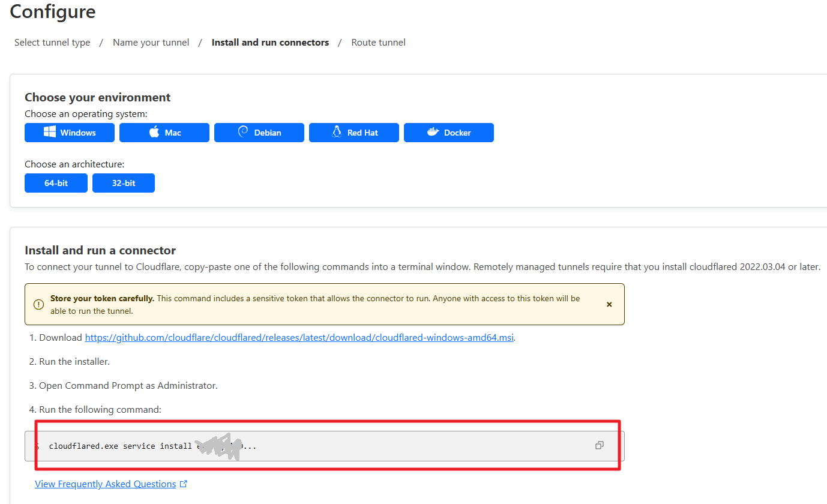Image resolution: width=827 pixels, height=504 pixels.
Task: Select the Red Hat environment button
Action: tap(354, 133)
